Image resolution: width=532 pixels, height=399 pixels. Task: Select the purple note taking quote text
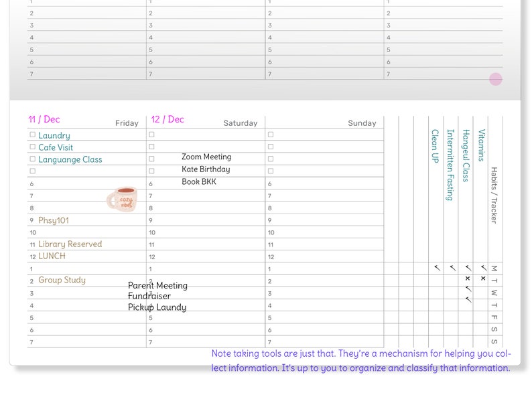point(361,361)
